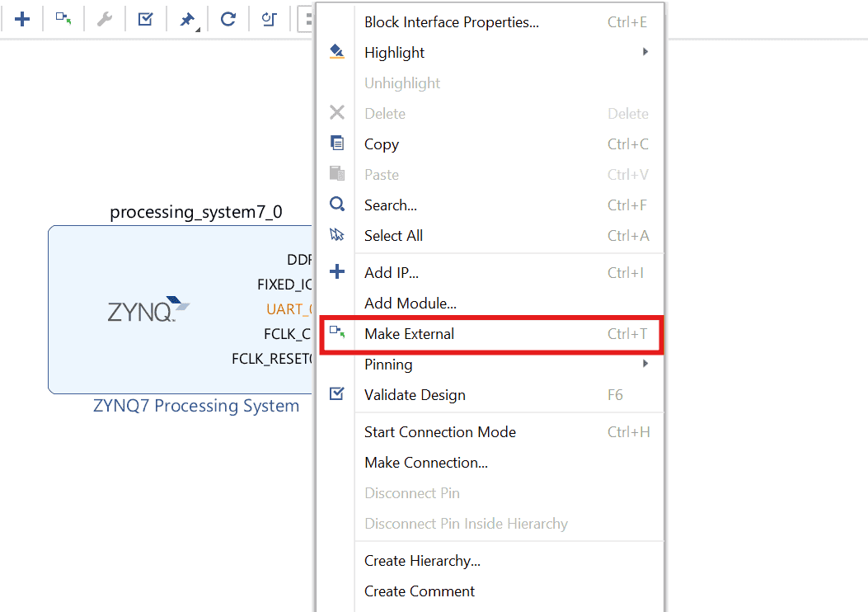
Task: Click the Make External toolbar icon
Action: click(x=63, y=19)
